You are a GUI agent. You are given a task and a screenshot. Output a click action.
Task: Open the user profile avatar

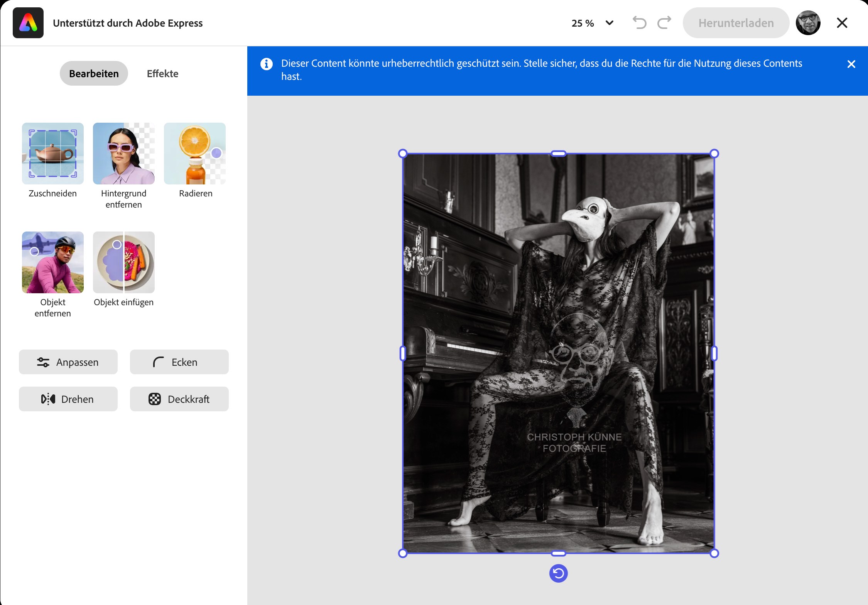click(x=808, y=23)
